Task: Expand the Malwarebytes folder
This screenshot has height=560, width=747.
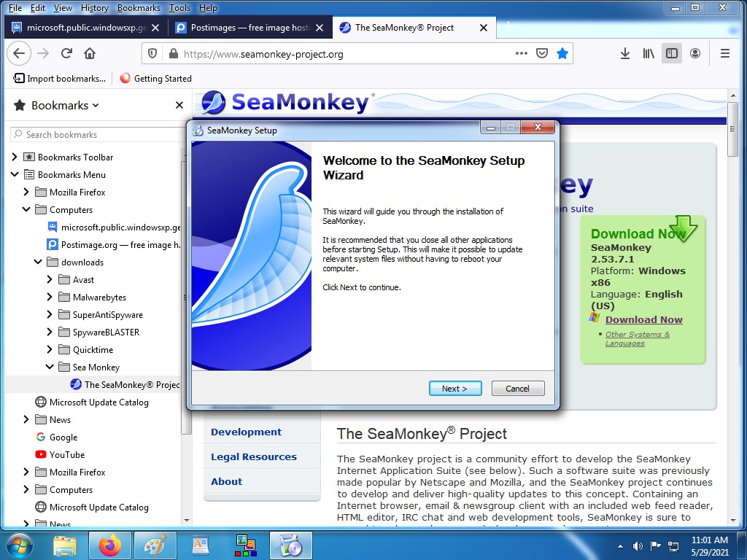Action: tap(50, 297)
